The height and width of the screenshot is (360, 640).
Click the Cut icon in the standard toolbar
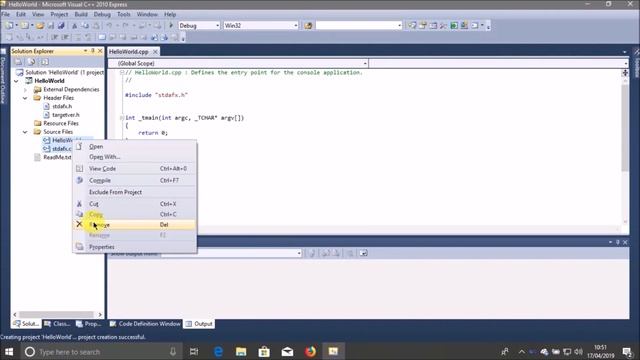click(x=75, y=25)
